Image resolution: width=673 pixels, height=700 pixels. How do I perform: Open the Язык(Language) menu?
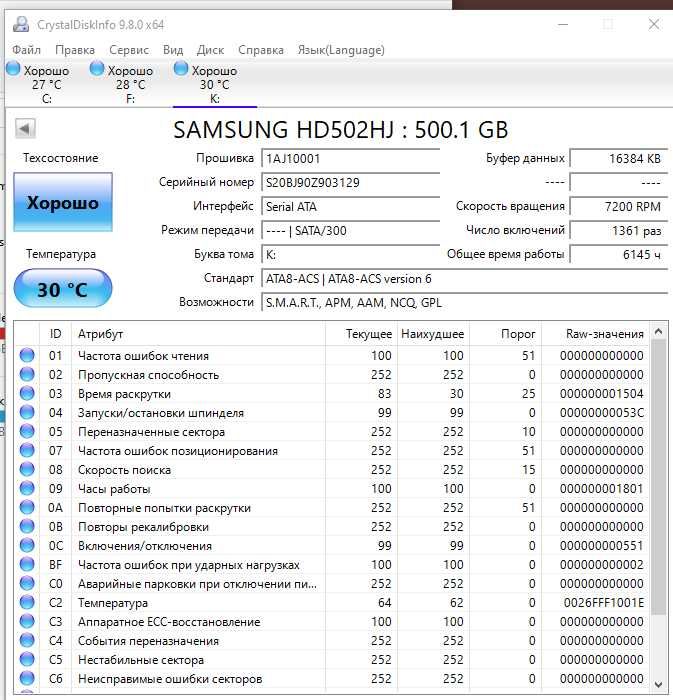tap(341, 50)
